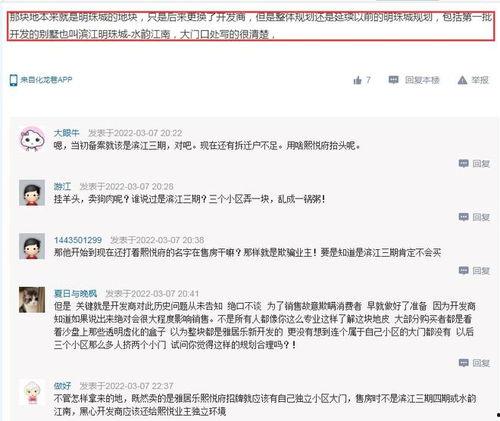Open 做好's avatar picture

click(x=32, y=392)
